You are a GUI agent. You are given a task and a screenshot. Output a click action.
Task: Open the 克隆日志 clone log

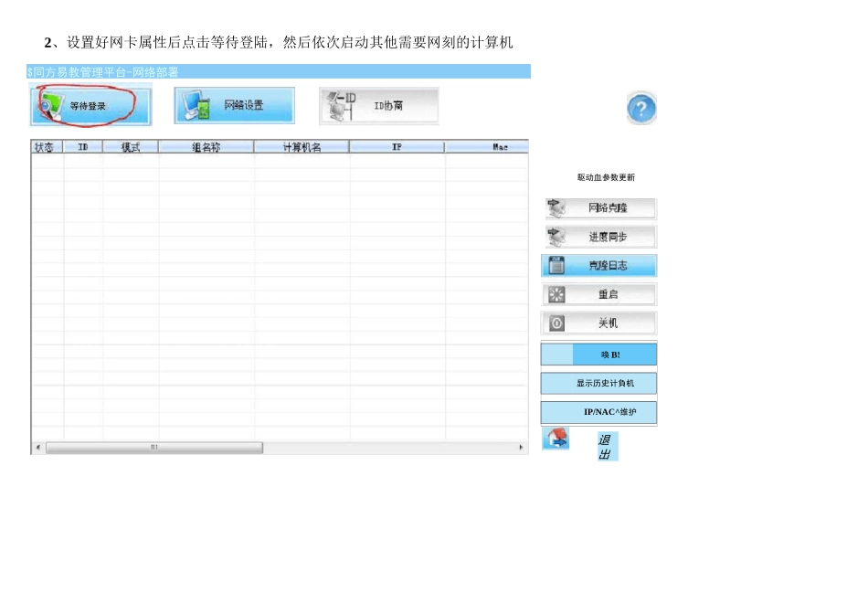(599, 266)
